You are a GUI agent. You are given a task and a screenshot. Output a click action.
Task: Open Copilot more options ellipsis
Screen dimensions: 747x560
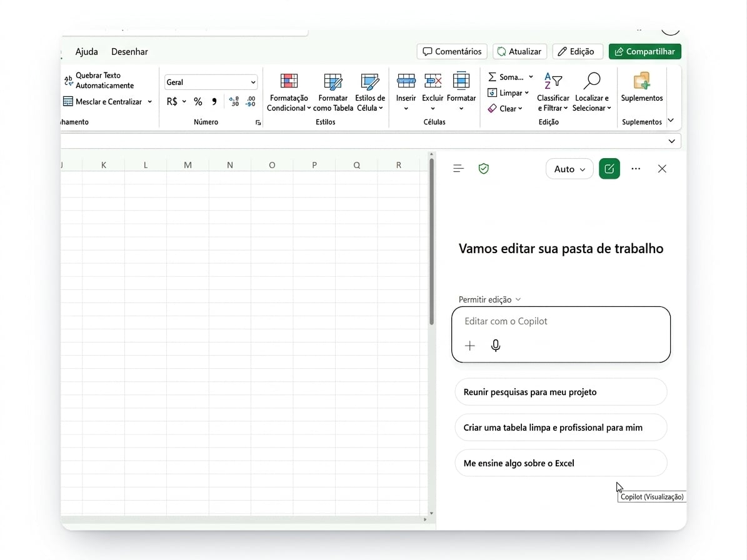pyautogui.click(x=636, y=169)
